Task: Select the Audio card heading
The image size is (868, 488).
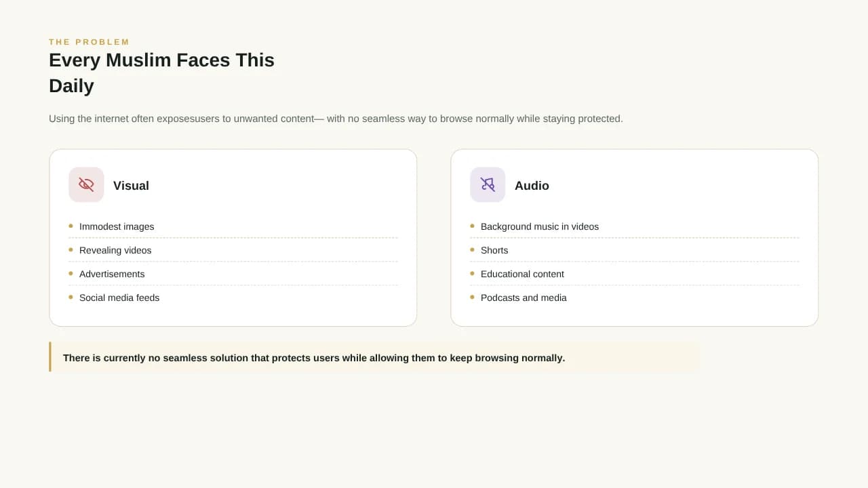Action: (532, 186)
